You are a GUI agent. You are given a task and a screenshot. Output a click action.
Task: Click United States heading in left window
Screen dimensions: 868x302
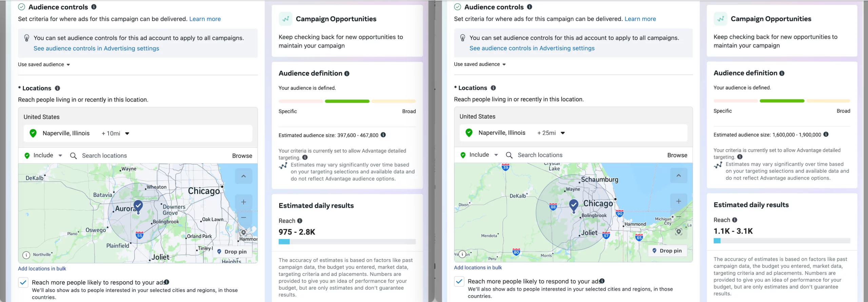point(42,117)
